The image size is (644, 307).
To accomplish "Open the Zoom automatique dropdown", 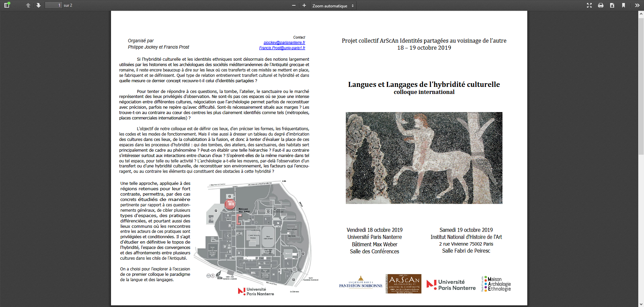I will coord(333,6).
